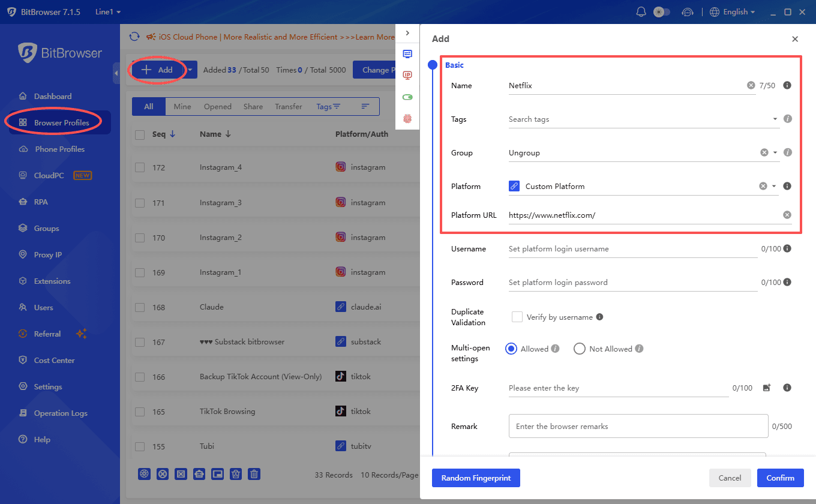This screenshot has width=816, height=504.
Task: Tick the select-all checkbox in table header
Action: point(140,135)
